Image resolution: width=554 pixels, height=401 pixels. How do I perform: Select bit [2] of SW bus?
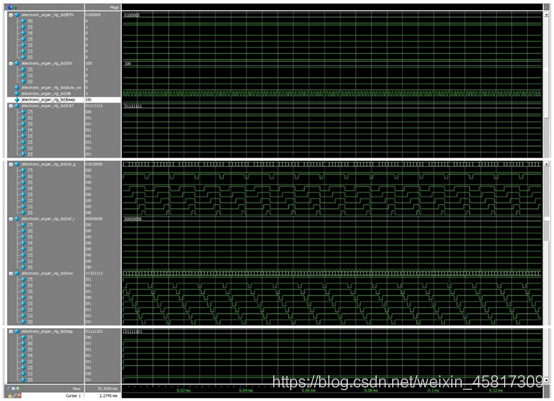30,70
